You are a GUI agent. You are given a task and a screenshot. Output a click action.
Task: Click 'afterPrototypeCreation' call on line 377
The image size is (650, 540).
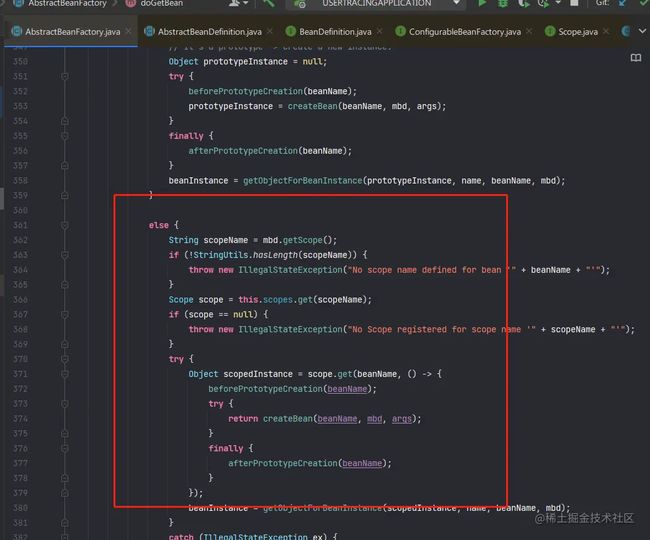coord(283,463)
